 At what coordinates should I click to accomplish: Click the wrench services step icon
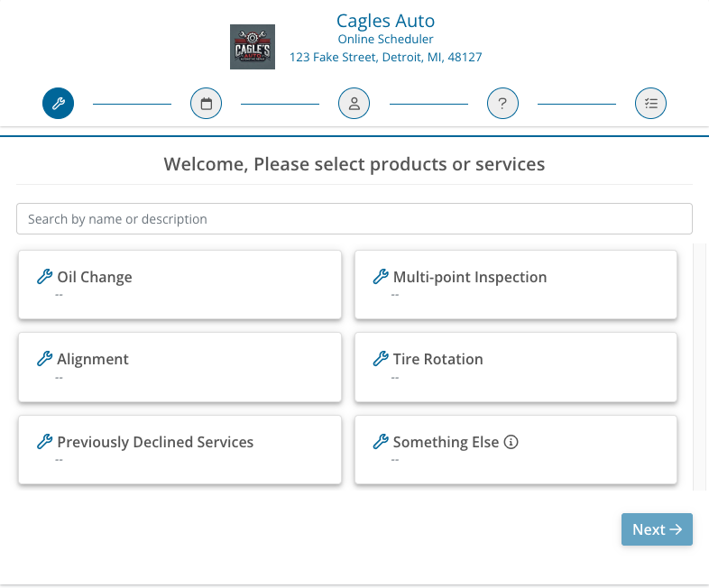(58, 104)
